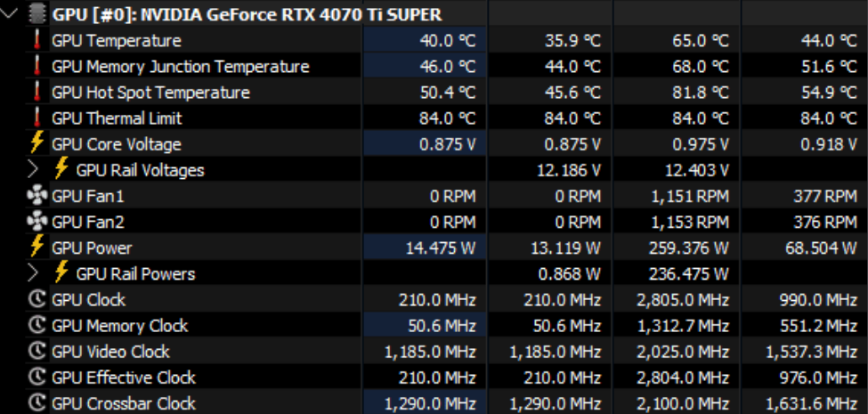Click the 12.403 V rail voltage maximum
This screenshot has width=868, height=414.
coord(697,170)
